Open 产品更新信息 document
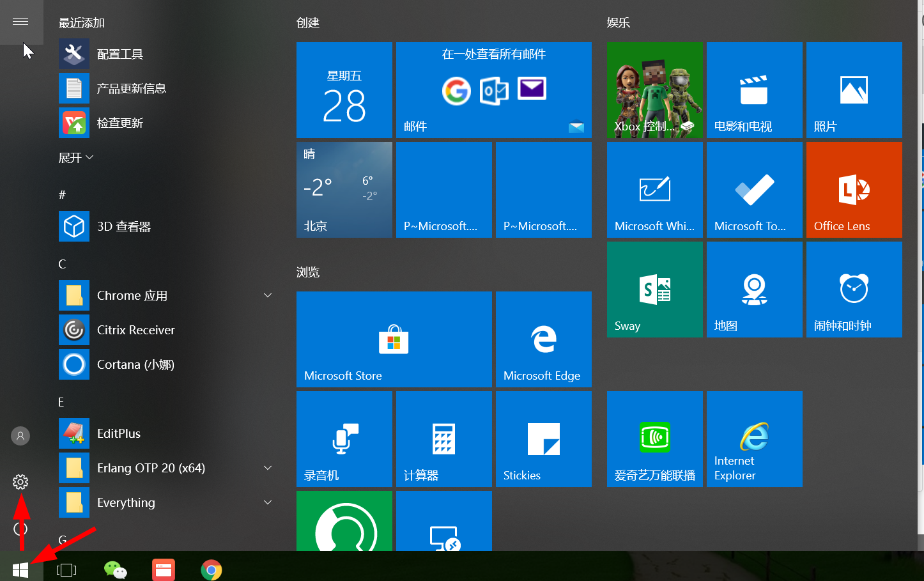This screenshot has height=581, width=924. (x=167, y=88)
